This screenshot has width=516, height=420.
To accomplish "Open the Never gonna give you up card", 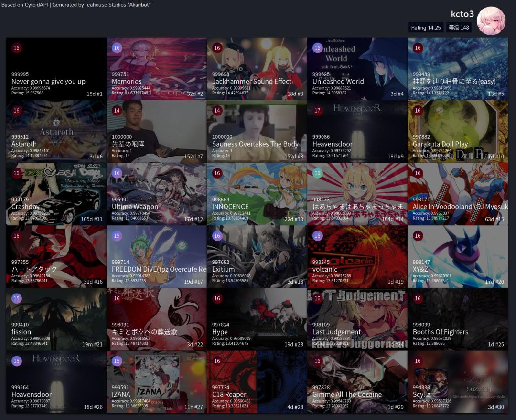I will point(56,69).
